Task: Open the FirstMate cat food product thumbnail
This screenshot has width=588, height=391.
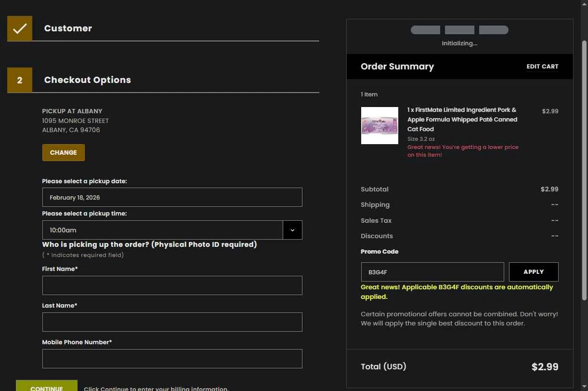Action: point(379,125)
